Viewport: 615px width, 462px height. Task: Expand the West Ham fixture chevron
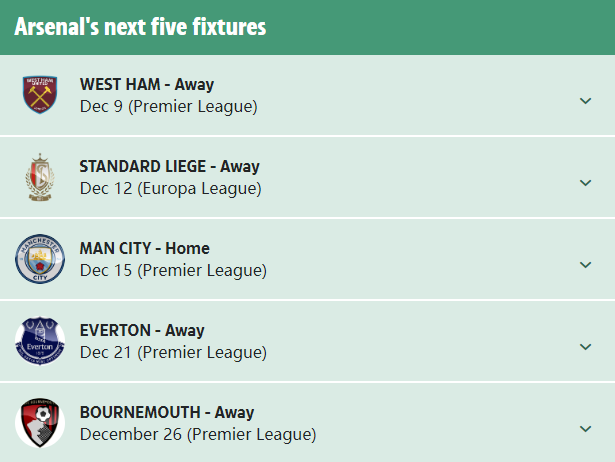586,101
